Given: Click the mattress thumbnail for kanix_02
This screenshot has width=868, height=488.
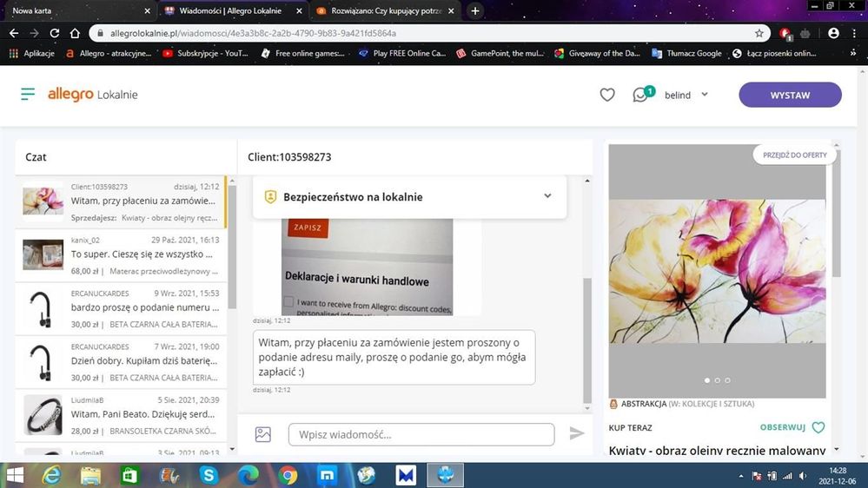Looking at the screenshot, I should (43, 254).
